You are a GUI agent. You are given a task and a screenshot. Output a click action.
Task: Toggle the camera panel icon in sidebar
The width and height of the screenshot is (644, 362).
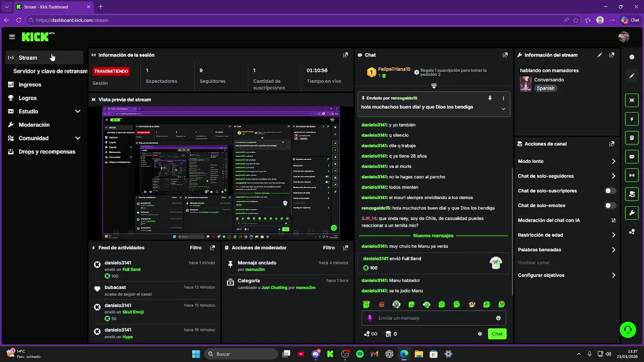tap(632, 194)
